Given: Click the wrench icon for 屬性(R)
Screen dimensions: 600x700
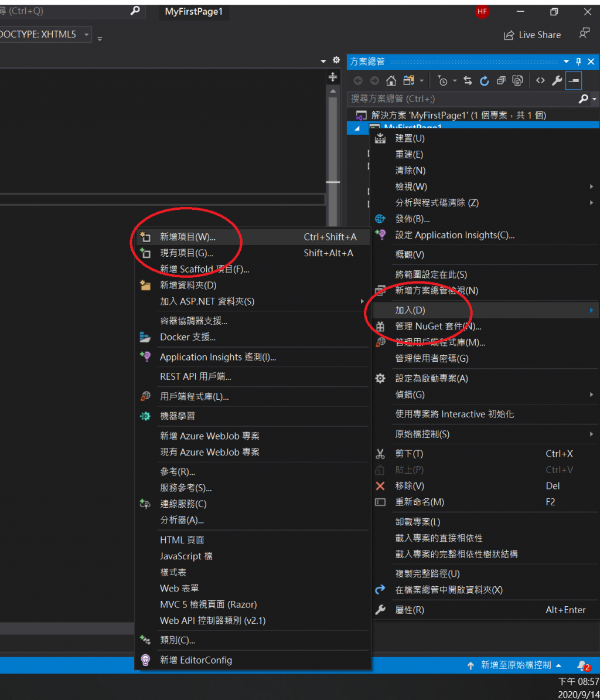Looking at the screenshot, I should (x=380, y=610).
